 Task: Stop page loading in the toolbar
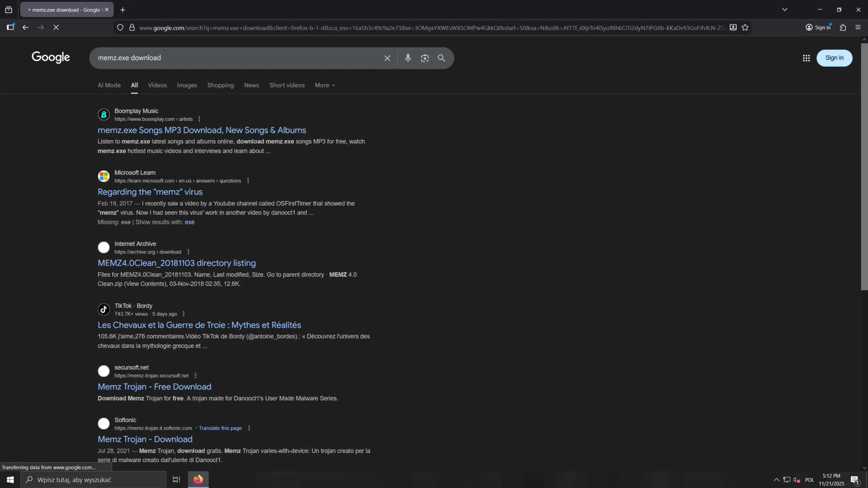pyautogui.click(x=56, y=27)
